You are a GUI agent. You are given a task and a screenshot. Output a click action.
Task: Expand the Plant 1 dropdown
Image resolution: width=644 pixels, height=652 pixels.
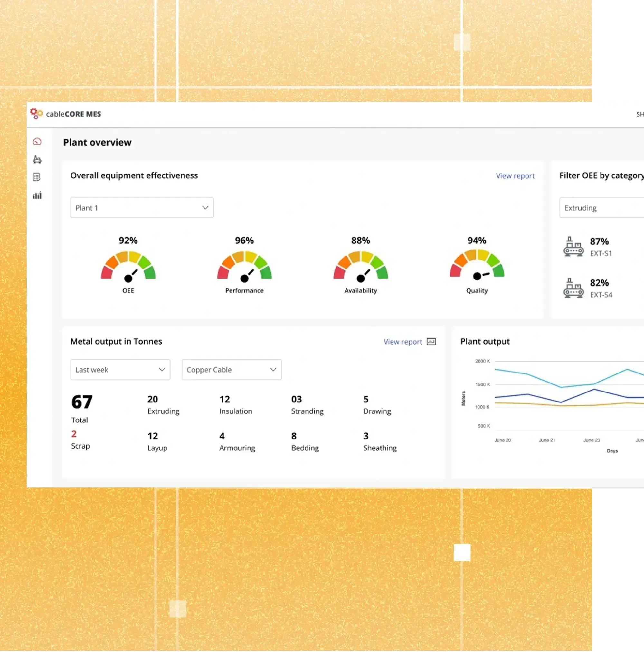click(x=142, y=208)
